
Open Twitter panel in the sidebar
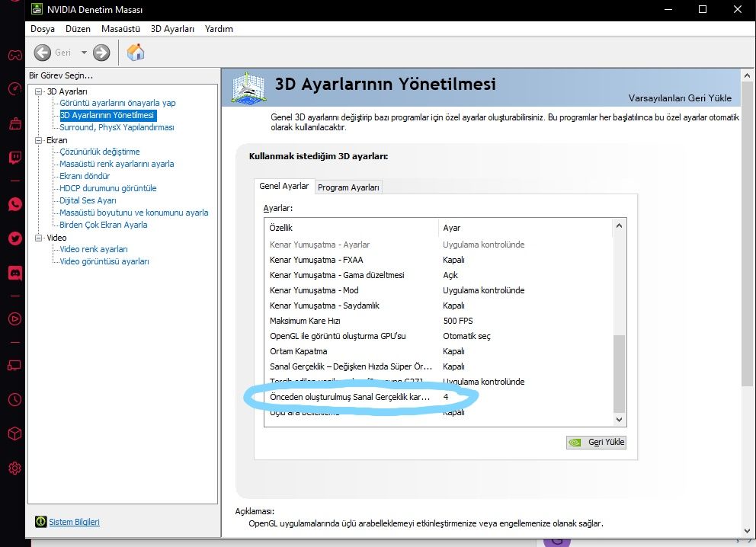[14, 238]
